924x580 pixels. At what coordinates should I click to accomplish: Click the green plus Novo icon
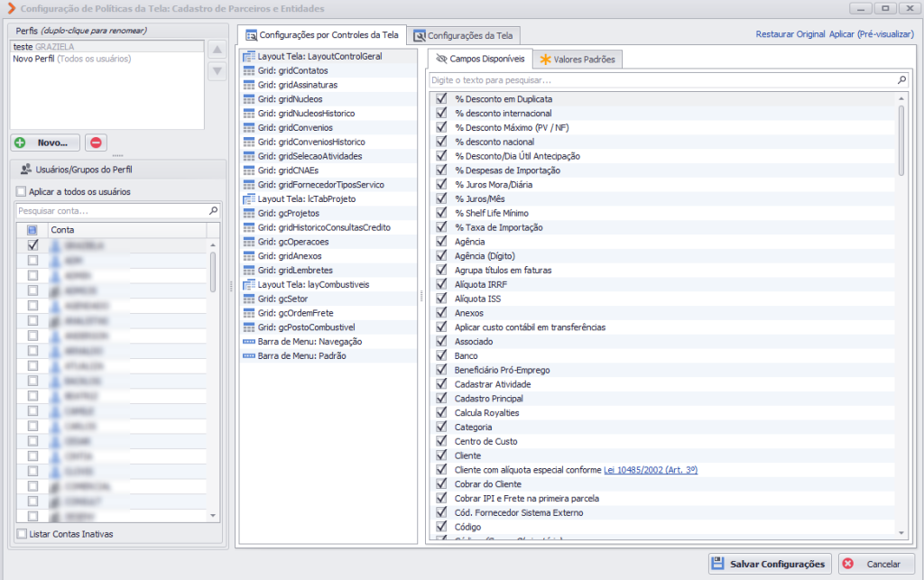pyautogui.click(x=21, y=143)
